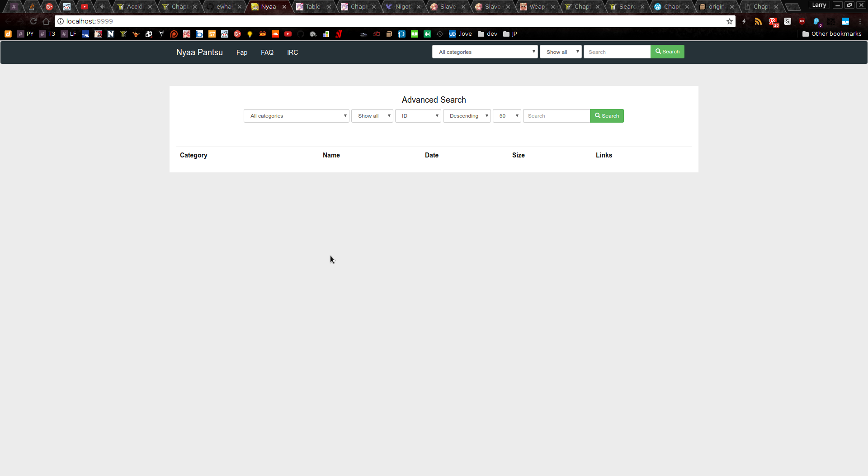Click the reload page icon
Viewport: 868px width, 476px height.
click(33, 21)
